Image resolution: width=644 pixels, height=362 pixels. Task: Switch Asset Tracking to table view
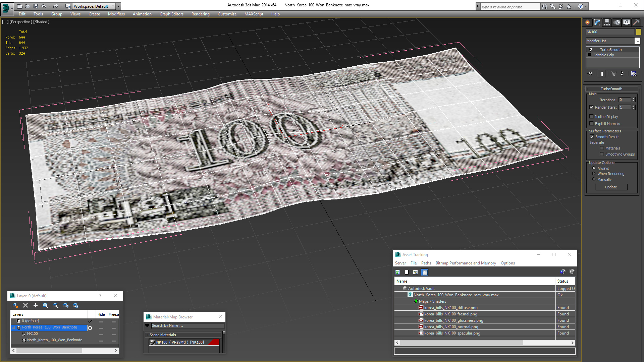click(x=425, y=272)
